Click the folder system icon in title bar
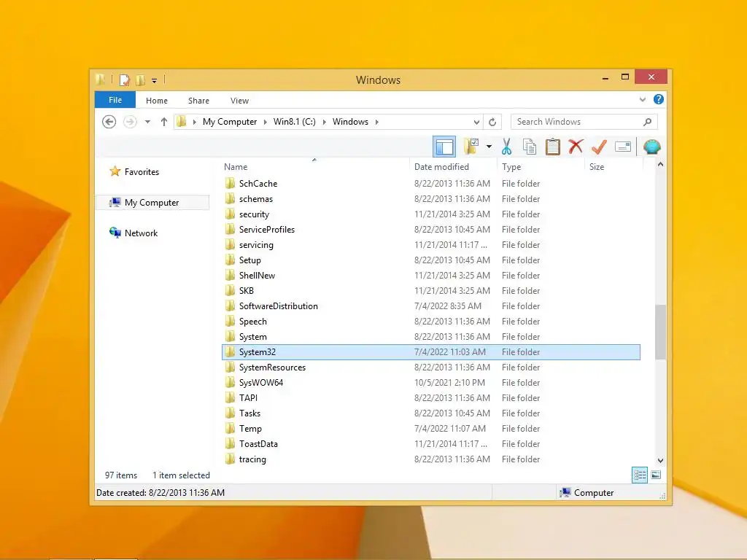Screen dimensions: 747x560 click(101, 79)
